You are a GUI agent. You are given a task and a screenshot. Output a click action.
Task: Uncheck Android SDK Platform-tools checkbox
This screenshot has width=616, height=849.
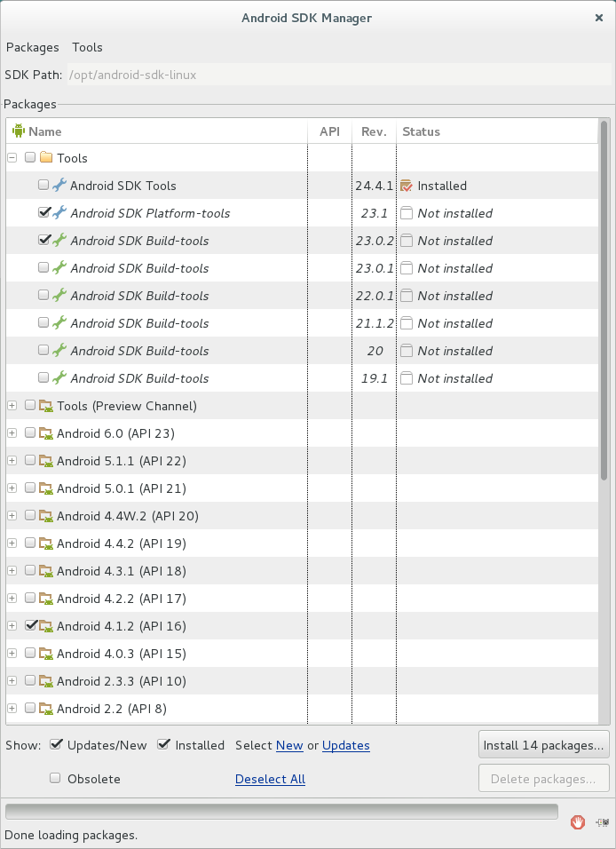pos(43,211)
